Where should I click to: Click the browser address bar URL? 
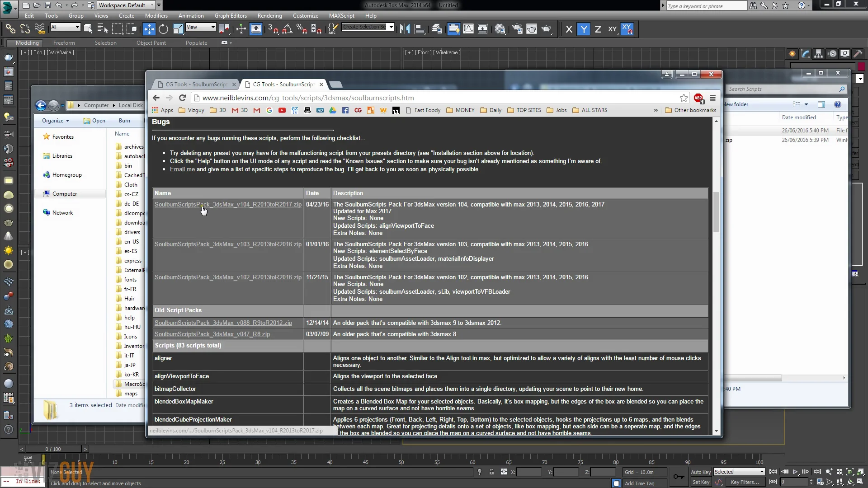pyautogui.click(x=307, y=98)
